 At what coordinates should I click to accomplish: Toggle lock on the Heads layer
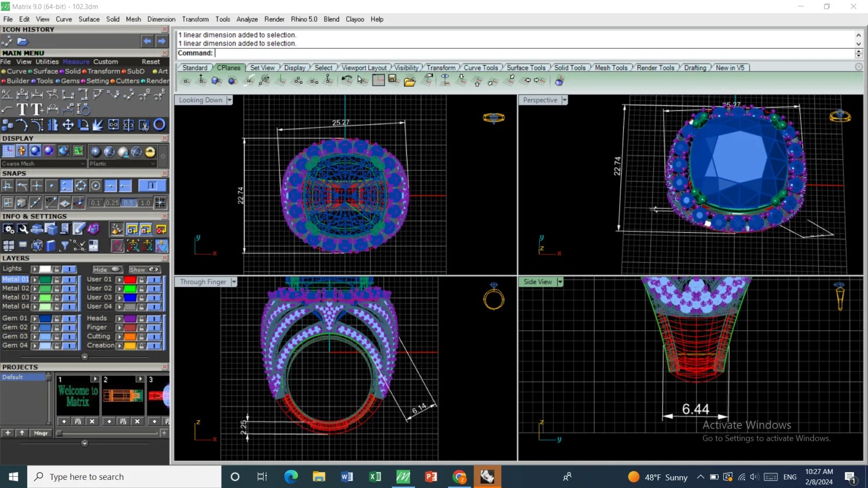(x=141, y=319)
